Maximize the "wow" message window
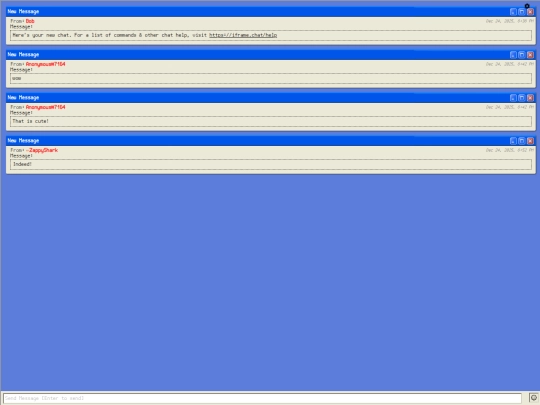The height and width of the screenshot is (405, 540). click(522, 55)
